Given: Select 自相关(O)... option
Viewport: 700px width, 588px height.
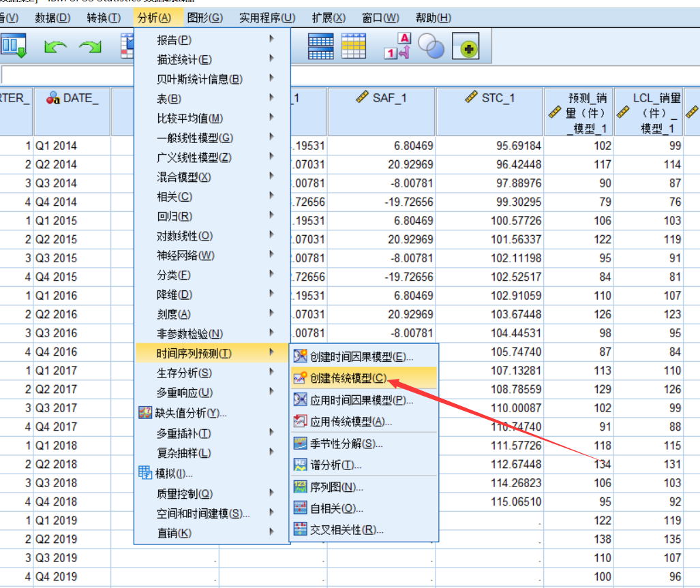Looking at the screenshot, I should click(364, 508).
